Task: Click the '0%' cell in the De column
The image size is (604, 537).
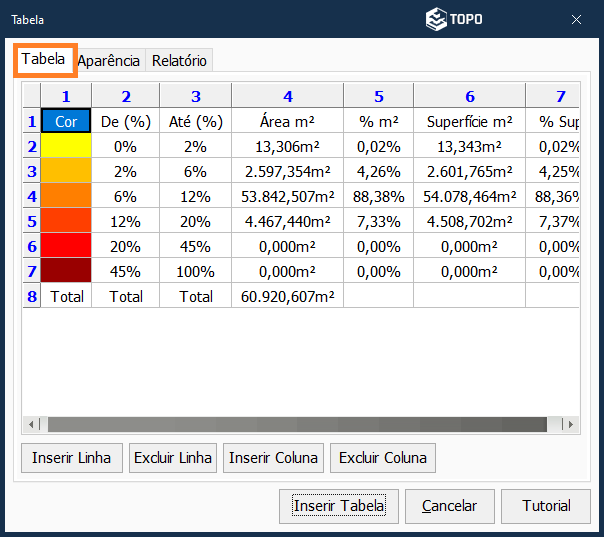Action: click(126, 146)
